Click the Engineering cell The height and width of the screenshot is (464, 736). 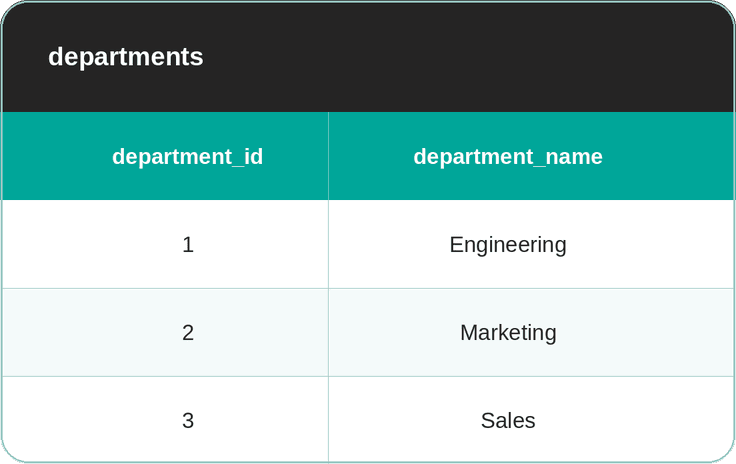(532, 244)
